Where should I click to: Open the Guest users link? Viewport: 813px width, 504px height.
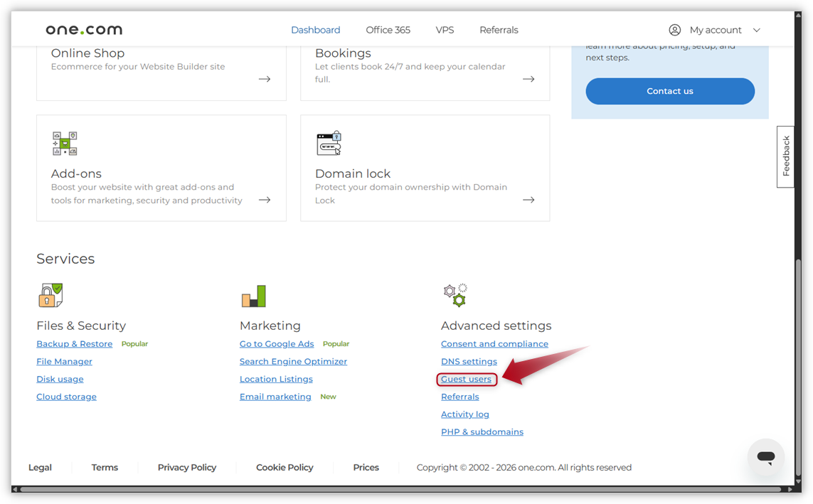point(466,379)
